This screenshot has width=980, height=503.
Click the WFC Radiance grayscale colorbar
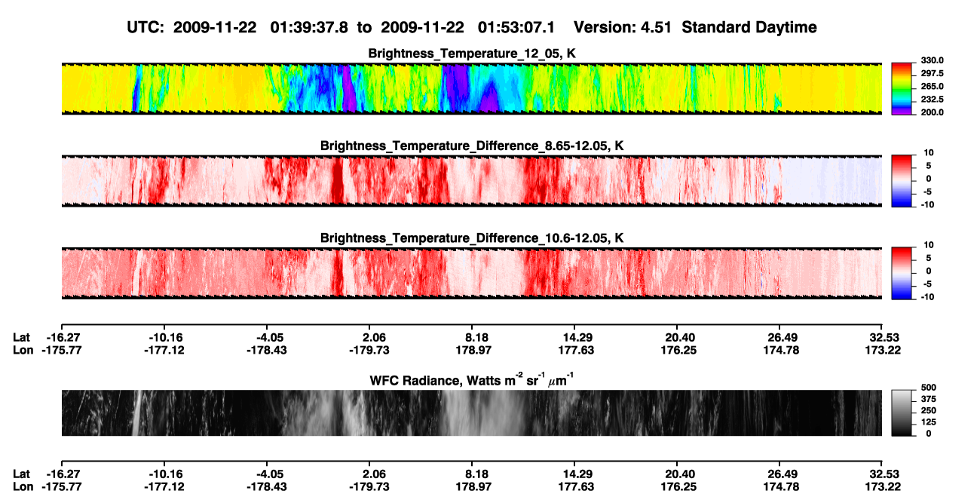tap(902, 412)
